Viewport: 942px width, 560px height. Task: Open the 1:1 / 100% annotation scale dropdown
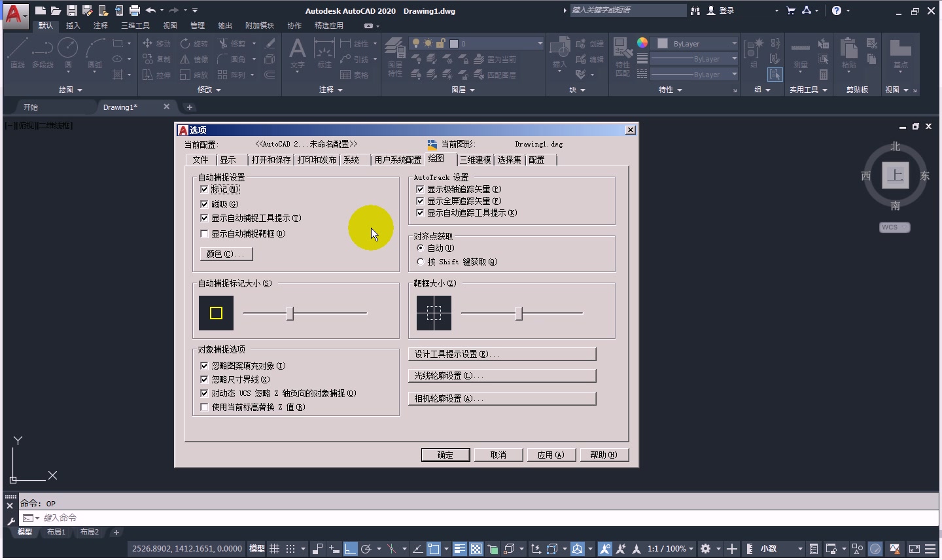(671, 549)
